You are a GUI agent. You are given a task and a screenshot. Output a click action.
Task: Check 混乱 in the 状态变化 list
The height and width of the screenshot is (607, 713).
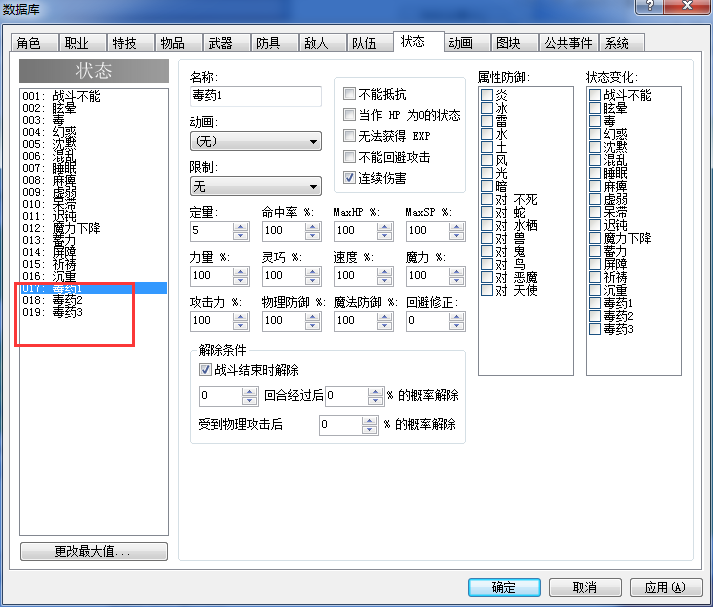click(595, 160)
